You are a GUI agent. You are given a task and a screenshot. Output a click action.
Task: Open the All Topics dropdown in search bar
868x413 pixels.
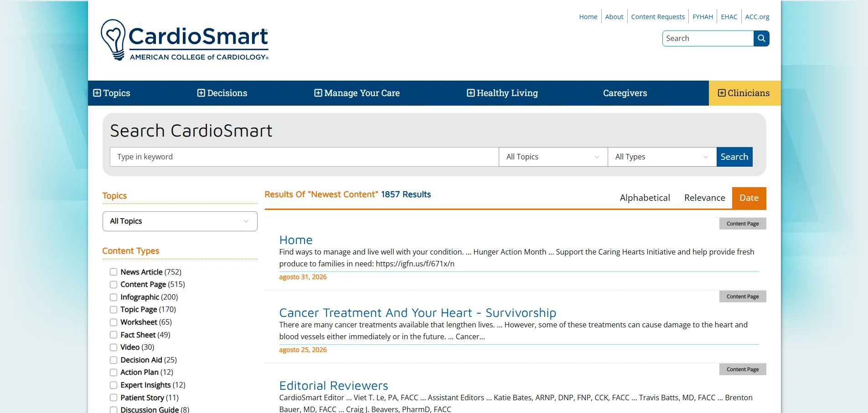click(553, 157)
